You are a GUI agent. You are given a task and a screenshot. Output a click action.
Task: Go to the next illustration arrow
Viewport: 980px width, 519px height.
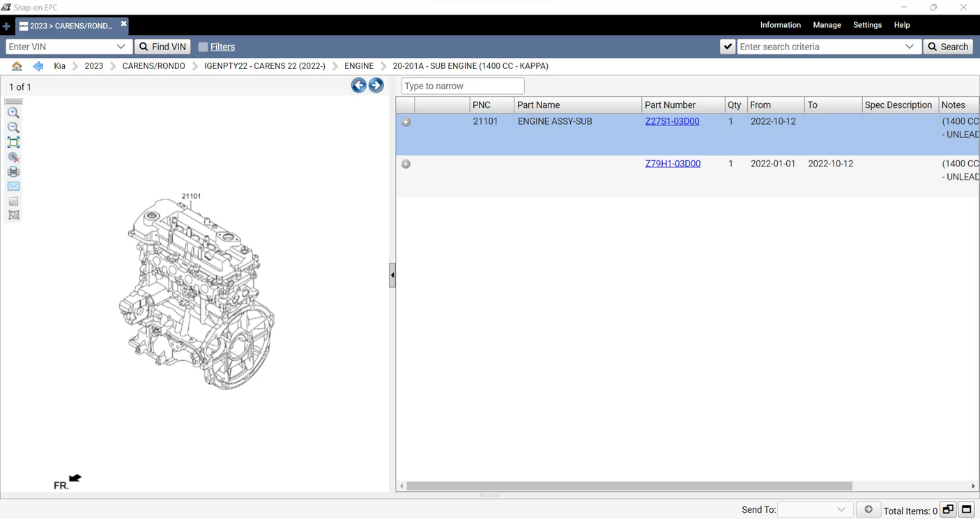(x=376, y=86)
